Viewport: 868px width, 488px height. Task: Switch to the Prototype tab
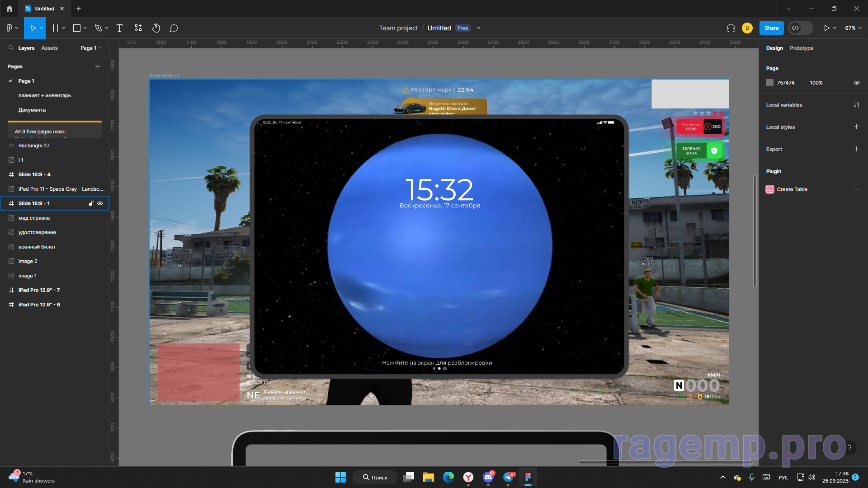[x=801, y=48]
